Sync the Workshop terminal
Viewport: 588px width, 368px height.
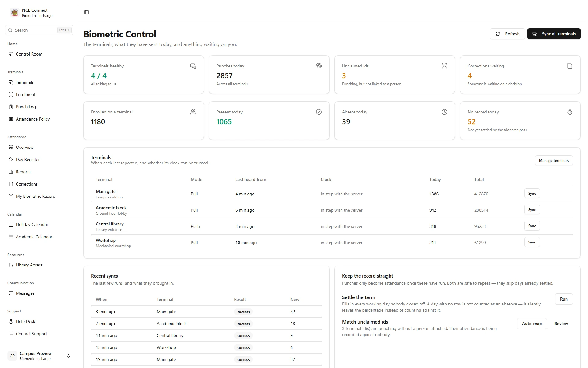tap(532, 242)
